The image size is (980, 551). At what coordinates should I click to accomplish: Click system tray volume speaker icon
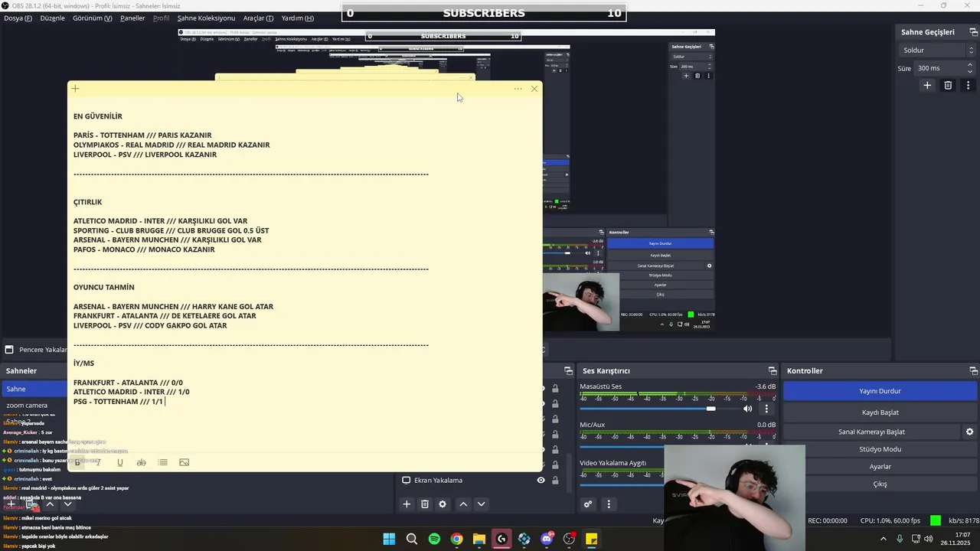point(929,539)
